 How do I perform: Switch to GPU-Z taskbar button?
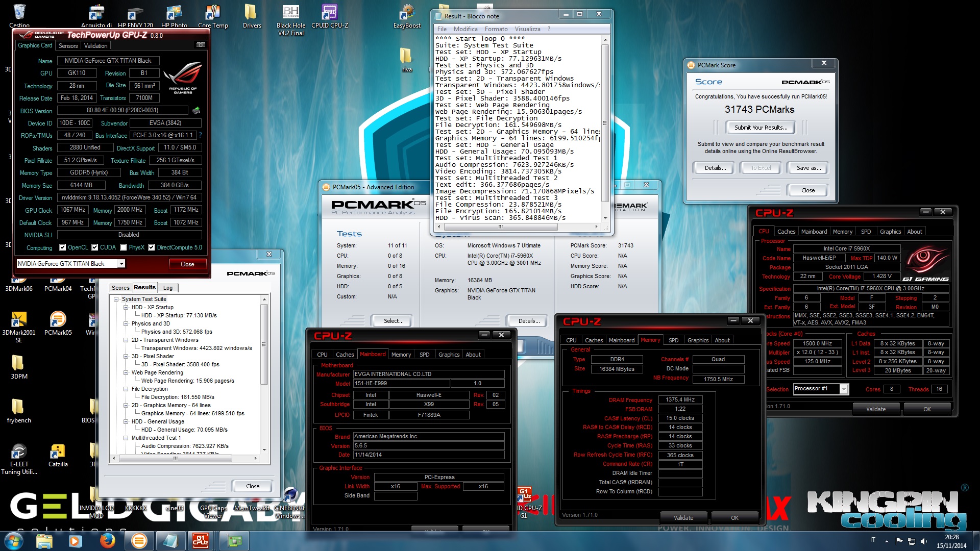234,541
